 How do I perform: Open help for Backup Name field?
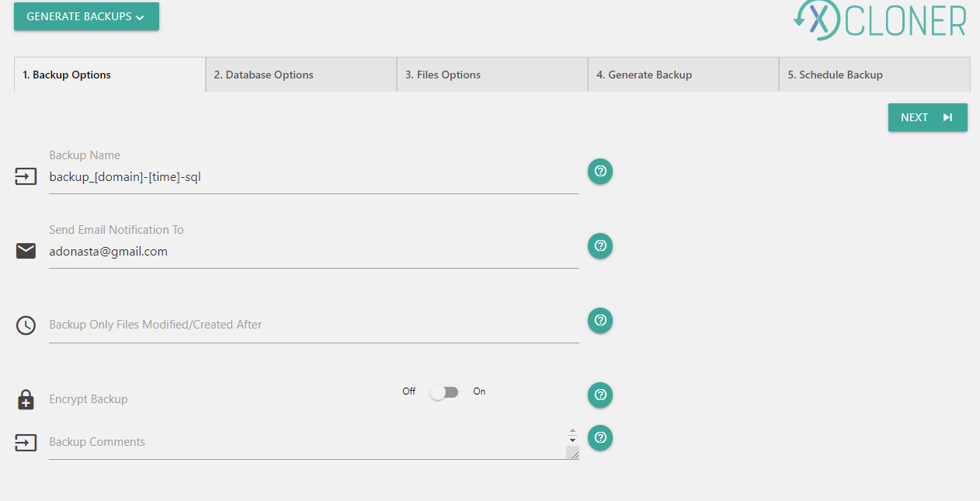[x=600, y=172]
